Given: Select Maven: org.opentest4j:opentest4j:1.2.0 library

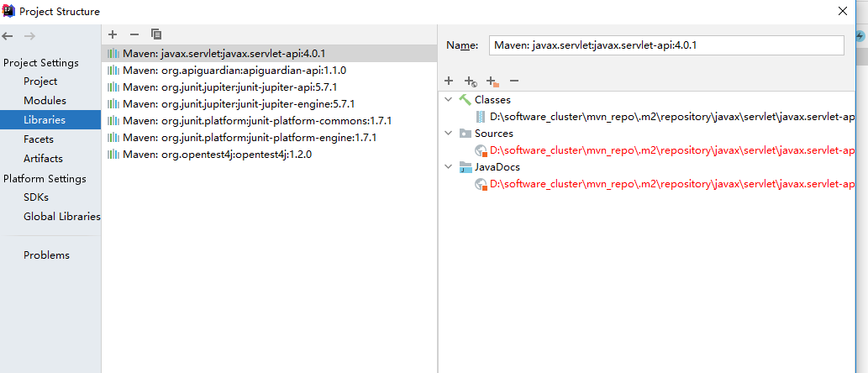Looking at the screenshot, I should [270, 155].
